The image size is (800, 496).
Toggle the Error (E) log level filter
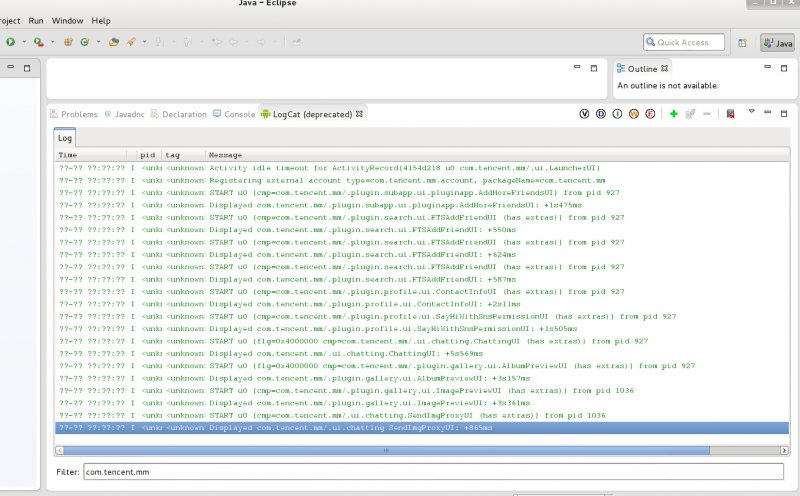[x=650, y=114]
